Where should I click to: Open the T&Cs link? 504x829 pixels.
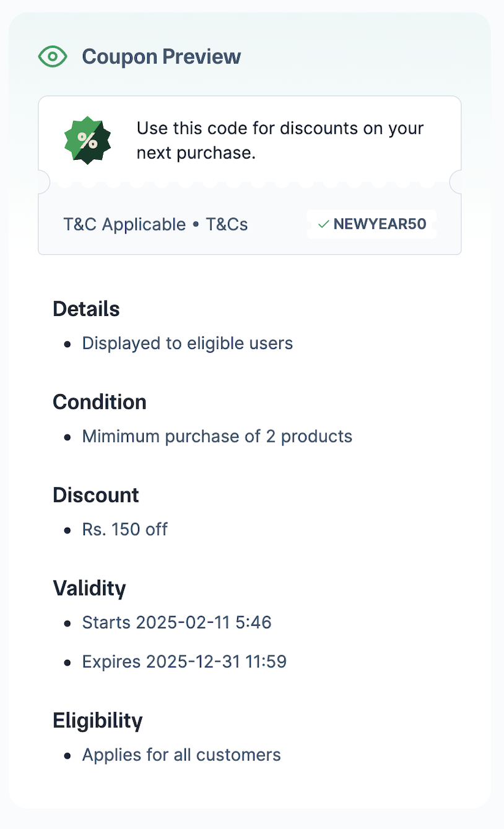point(227,224)
